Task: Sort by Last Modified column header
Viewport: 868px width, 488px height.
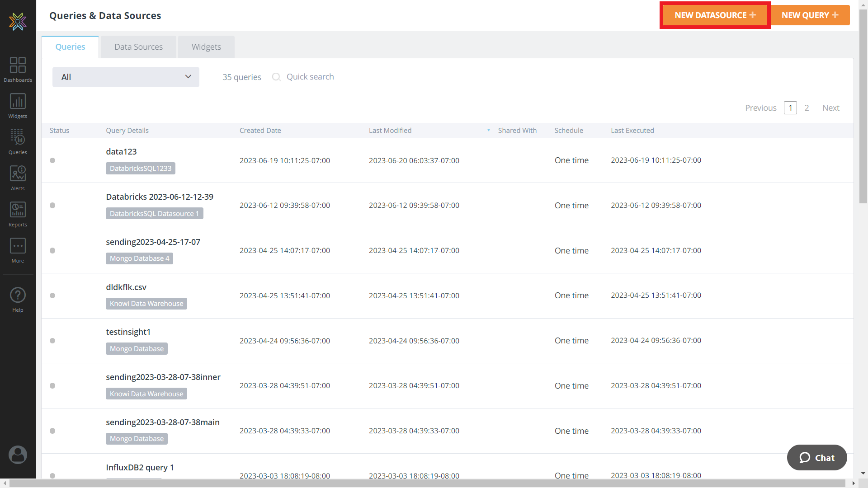Action: (x=390, y=131)
